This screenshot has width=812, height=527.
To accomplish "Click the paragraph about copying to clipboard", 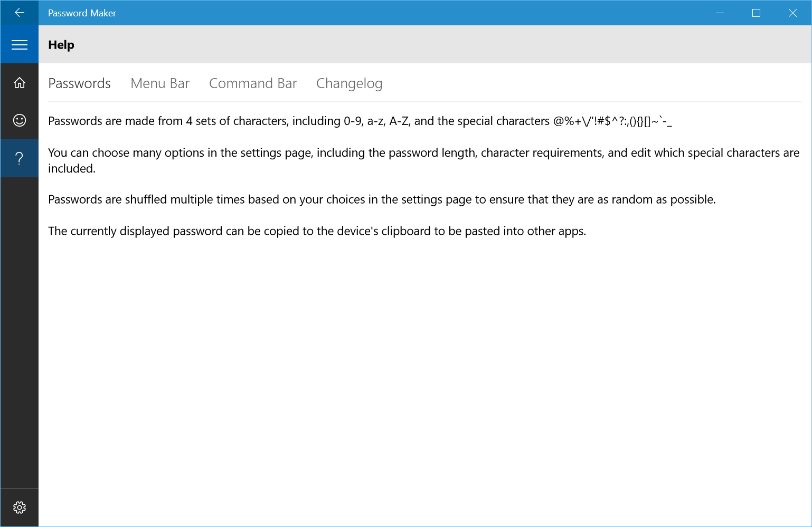I will 317,231.
